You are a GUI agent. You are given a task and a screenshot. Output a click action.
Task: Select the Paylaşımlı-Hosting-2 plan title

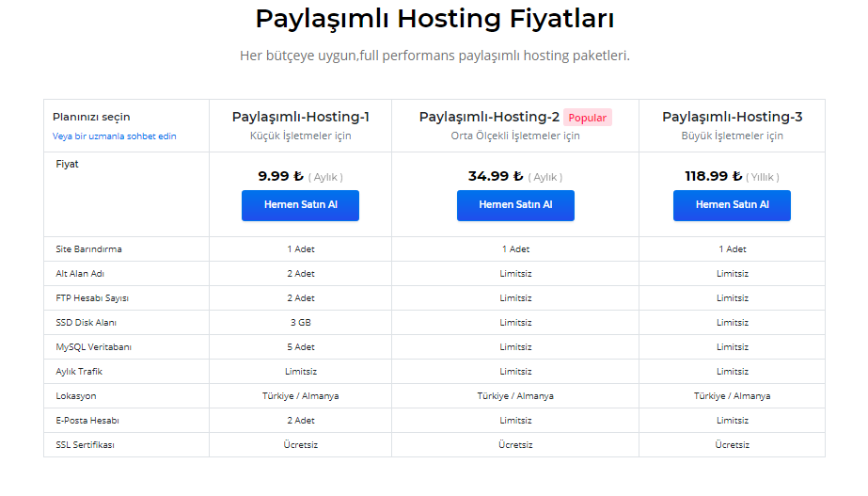[489, 117]
